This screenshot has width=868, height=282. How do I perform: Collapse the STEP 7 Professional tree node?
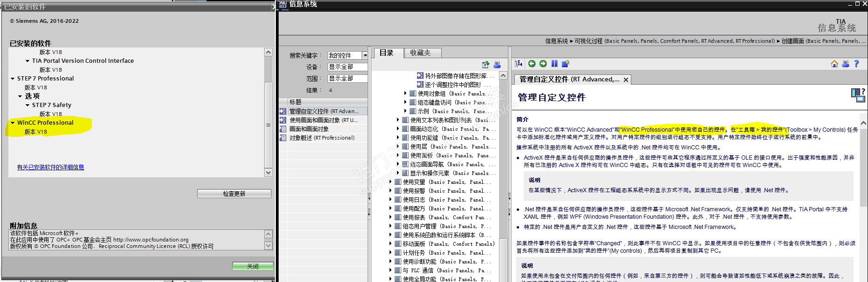click(x=13, y=79)
